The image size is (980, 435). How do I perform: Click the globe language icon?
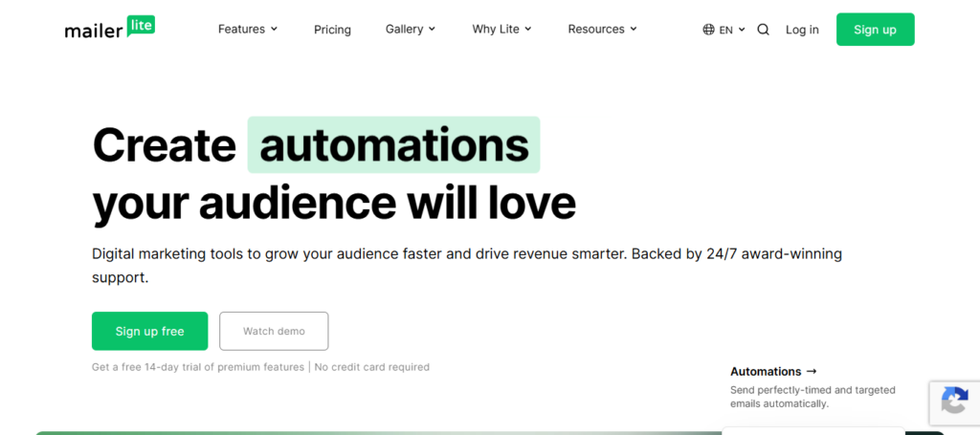[x=708, y=30]
